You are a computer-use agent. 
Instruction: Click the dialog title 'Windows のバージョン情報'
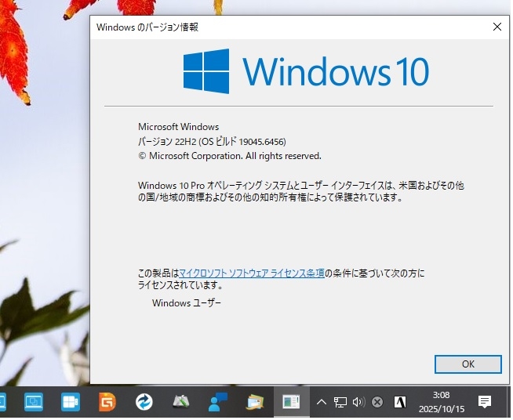point(148,27)
